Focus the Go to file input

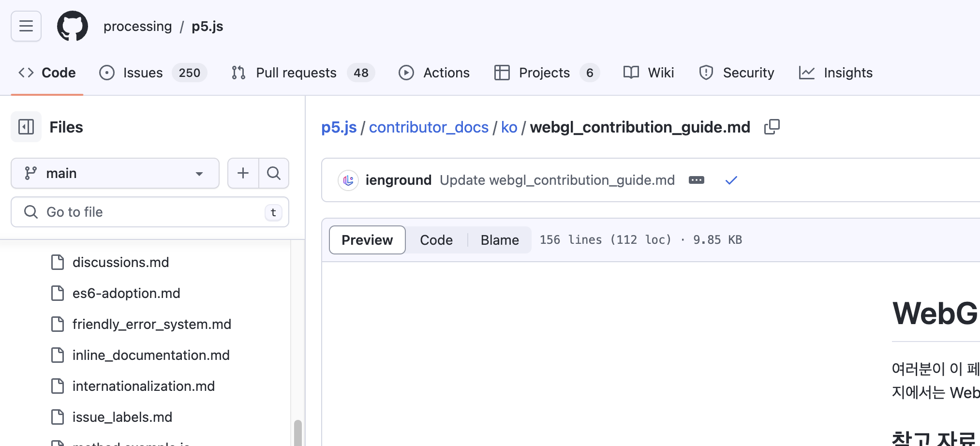[x=150, y=212]
